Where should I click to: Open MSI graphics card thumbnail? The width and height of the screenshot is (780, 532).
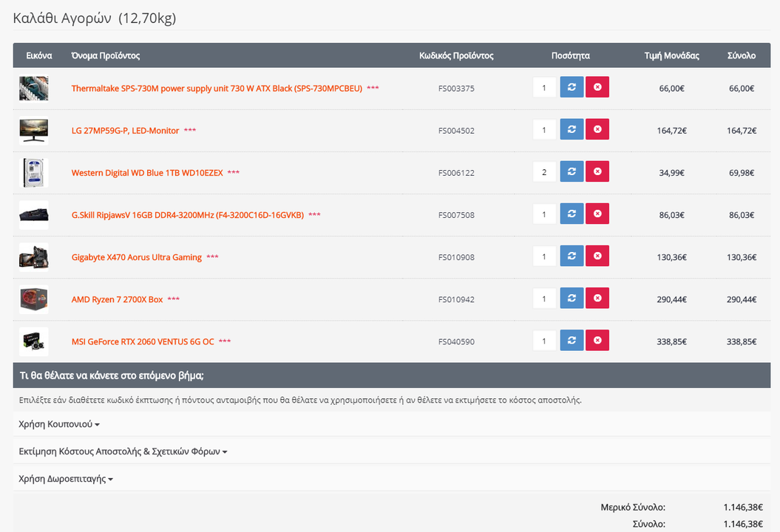[x=34, y=341]
